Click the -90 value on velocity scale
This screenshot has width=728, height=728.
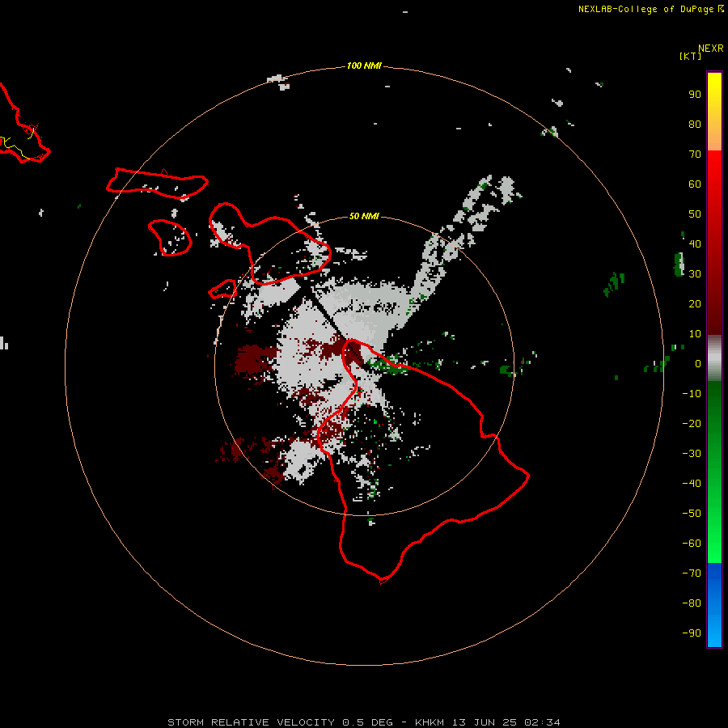[x=692, y=633]
